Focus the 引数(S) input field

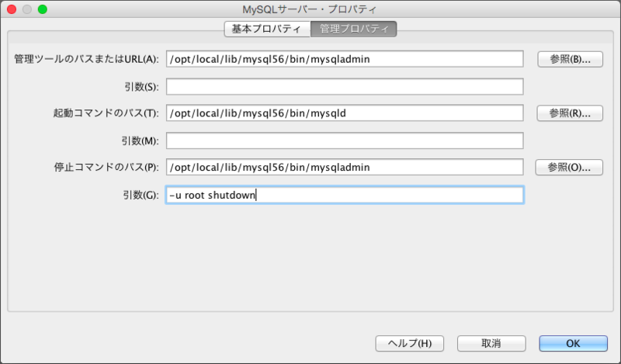(345, 87)
